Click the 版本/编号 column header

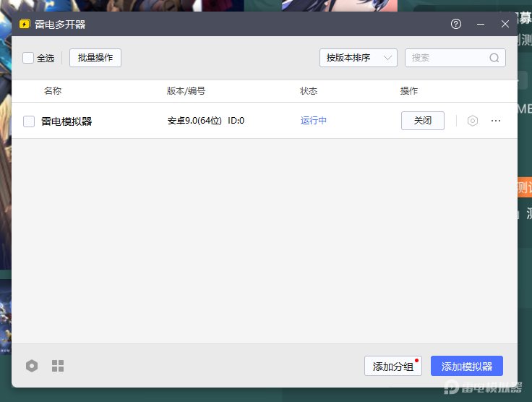[x=186, y=91]
